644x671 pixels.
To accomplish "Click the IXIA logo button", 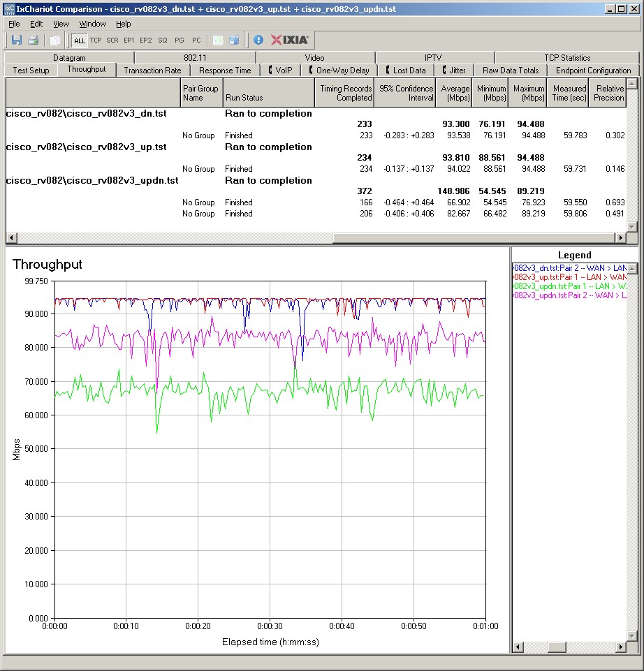I will (x=289, y=40).
